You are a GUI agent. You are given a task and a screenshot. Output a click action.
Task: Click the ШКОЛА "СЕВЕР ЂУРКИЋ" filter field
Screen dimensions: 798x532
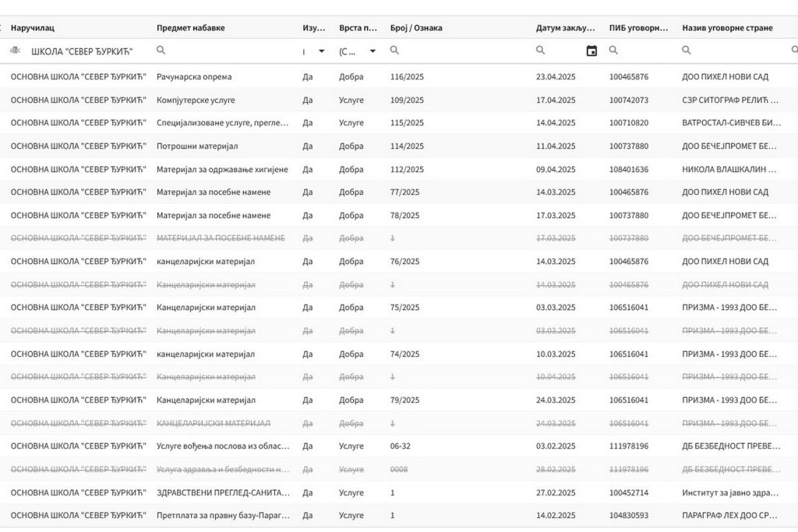pos(81,51)
